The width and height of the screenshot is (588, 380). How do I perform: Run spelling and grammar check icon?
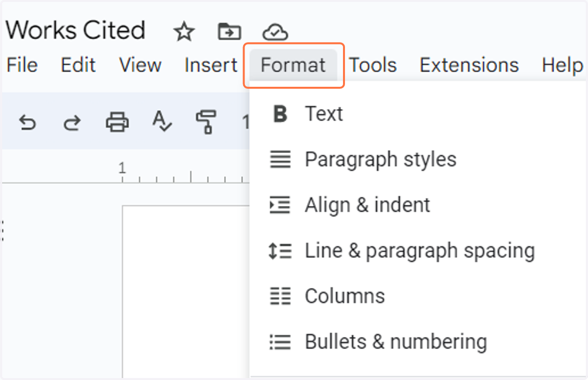coord(162,122)
